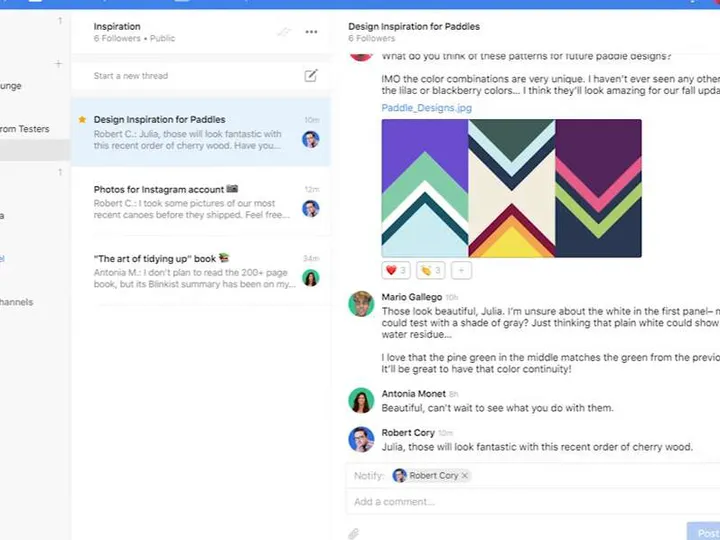Open "The art of tidying up" book thread
The width and height of the screenshot is (720, 540).
(x=201, y=271)
